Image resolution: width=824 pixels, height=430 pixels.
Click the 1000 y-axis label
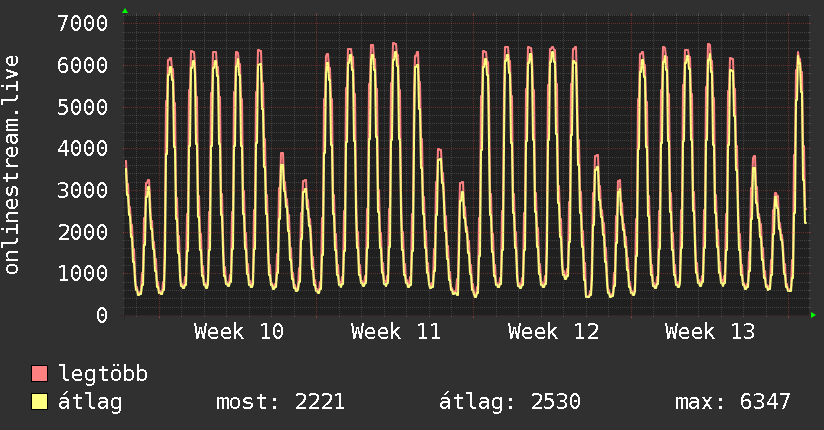click(83, 273)
